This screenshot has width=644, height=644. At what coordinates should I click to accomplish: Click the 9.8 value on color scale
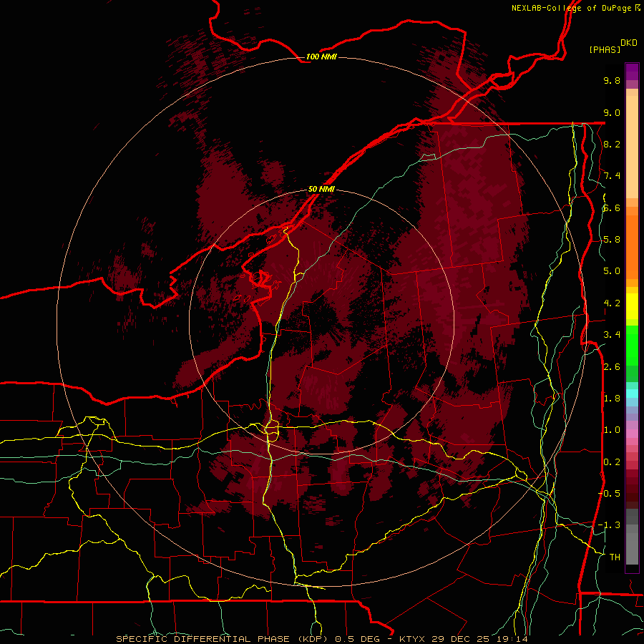(x=612, y=80)
